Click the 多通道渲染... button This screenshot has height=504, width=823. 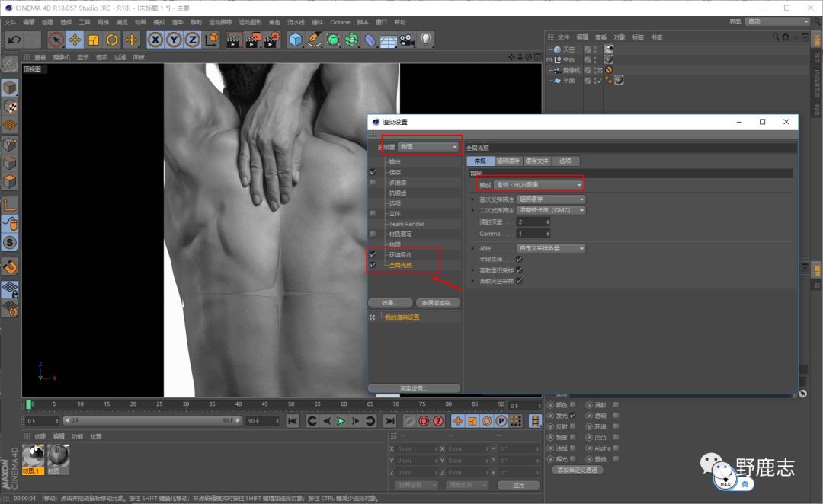click(x=437, y=302)
